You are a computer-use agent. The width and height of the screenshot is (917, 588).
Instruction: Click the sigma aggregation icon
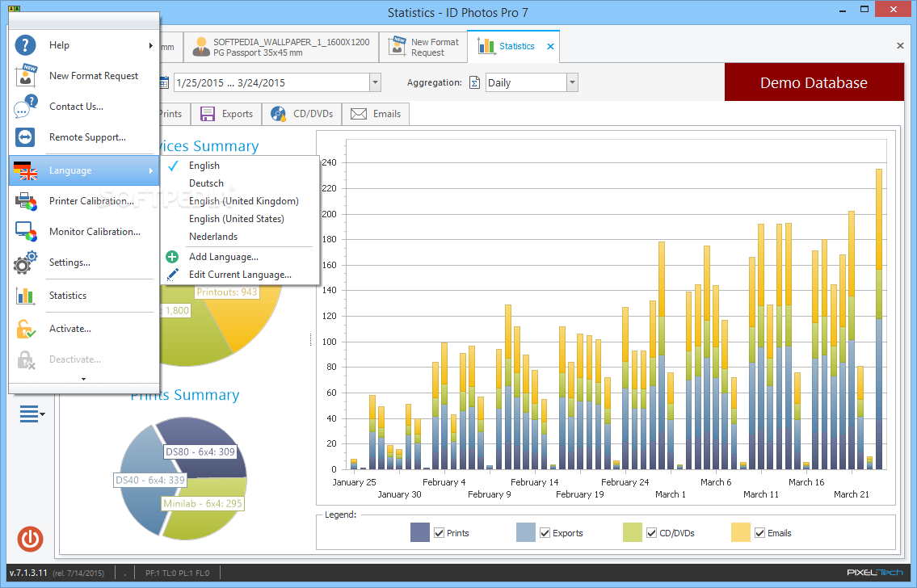coord(475,82)
